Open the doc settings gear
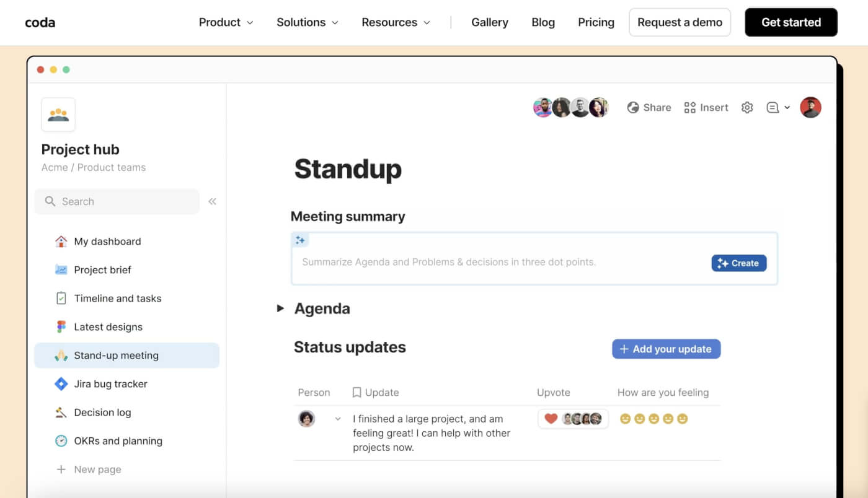The height and width of the screenshot is (498, 868). (x=747, y=107)
